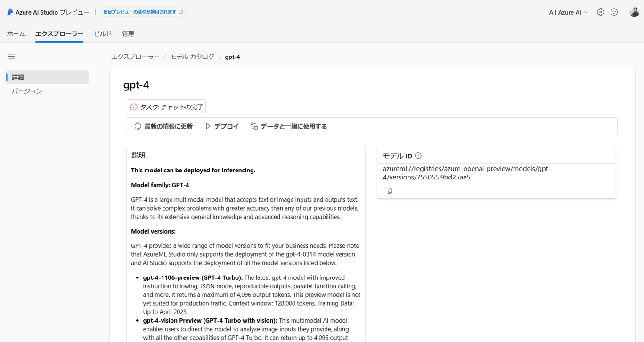Open the settings gear icon
Viewport: 644px width, 342px height.
[600, 12]
